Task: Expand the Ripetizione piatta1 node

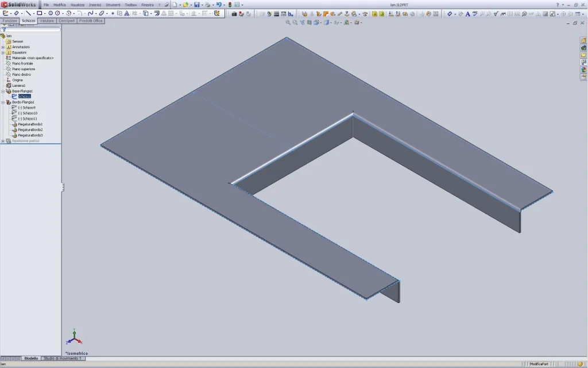Action: [x=3, y=141]
